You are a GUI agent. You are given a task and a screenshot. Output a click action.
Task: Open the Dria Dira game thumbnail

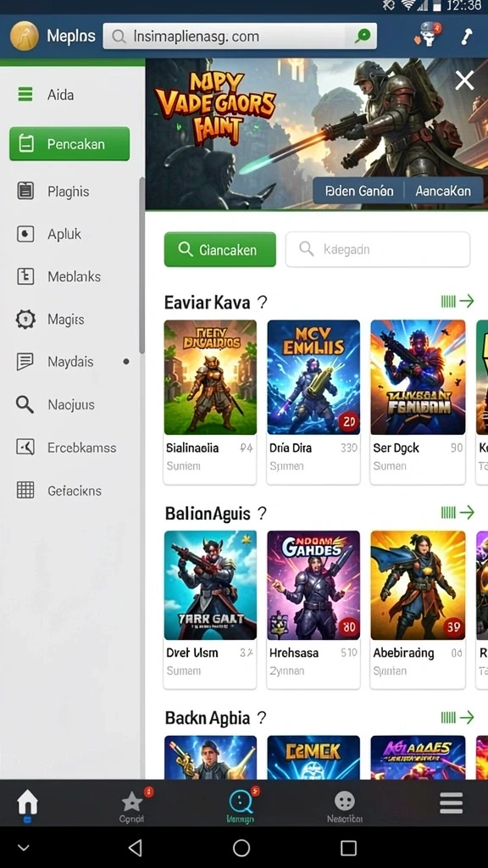coord(313,377)
